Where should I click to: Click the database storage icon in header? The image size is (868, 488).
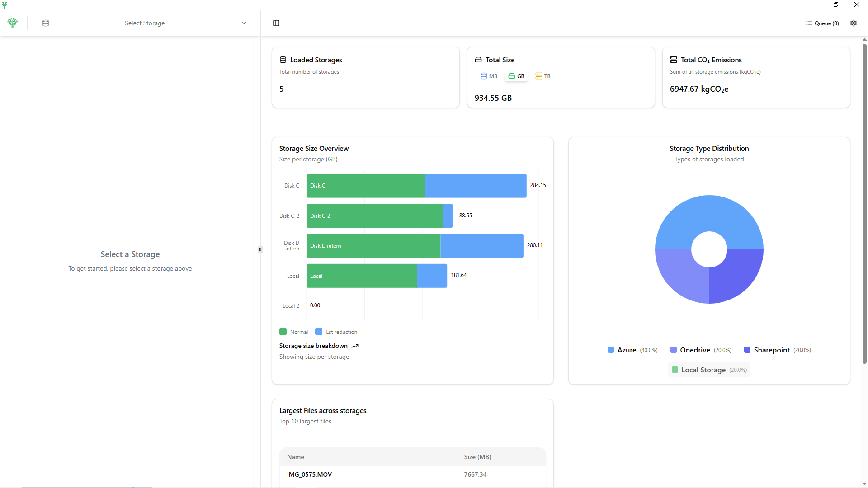[x=46, y=23]
